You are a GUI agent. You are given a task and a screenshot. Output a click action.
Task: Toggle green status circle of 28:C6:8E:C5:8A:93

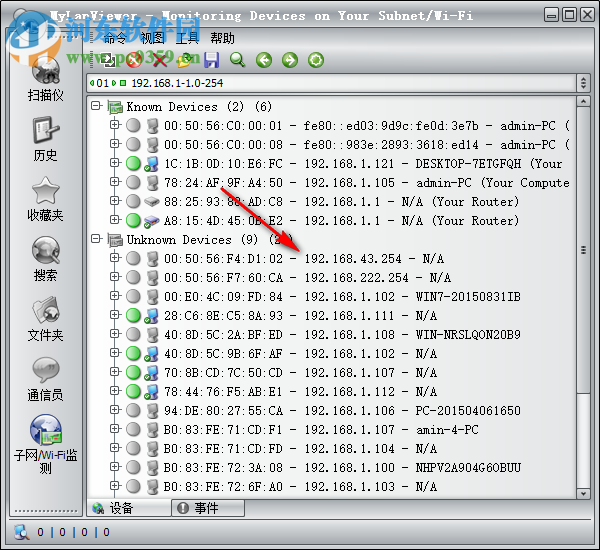point(133,315)
